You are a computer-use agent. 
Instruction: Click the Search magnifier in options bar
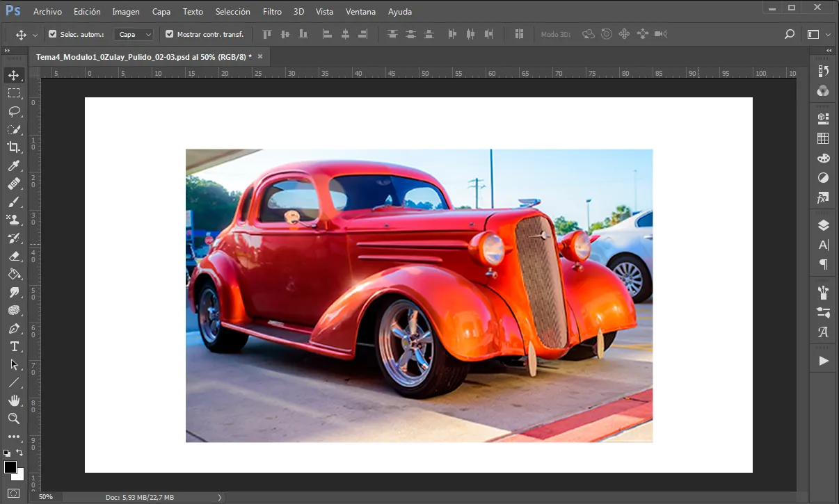789,34
